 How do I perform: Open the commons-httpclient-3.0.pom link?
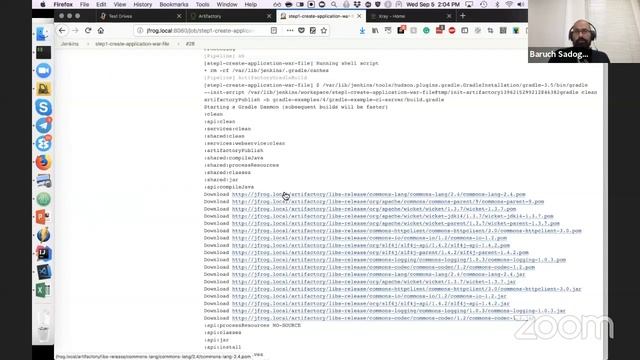click(407, 231)
